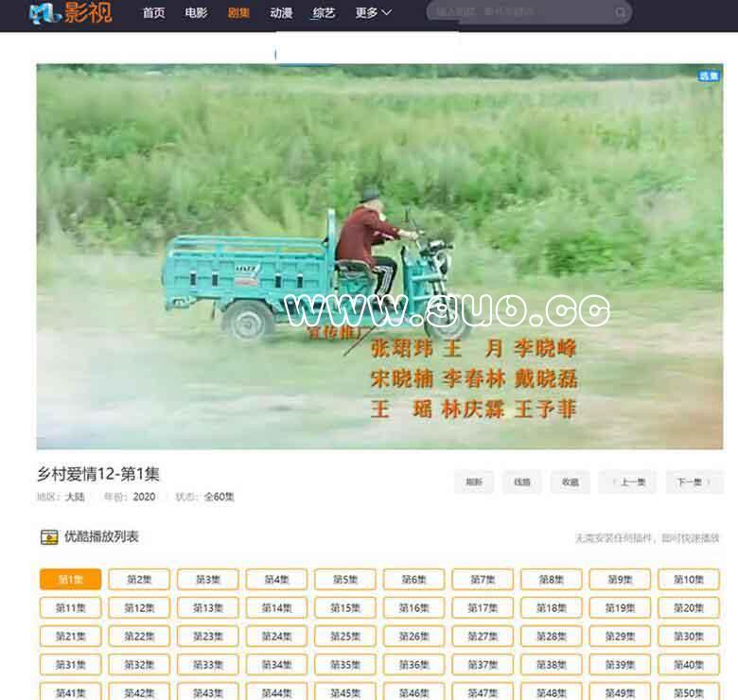Viewport: 738px width, 700px height.
Task: Click the 收藏 button
Action: 570,481
